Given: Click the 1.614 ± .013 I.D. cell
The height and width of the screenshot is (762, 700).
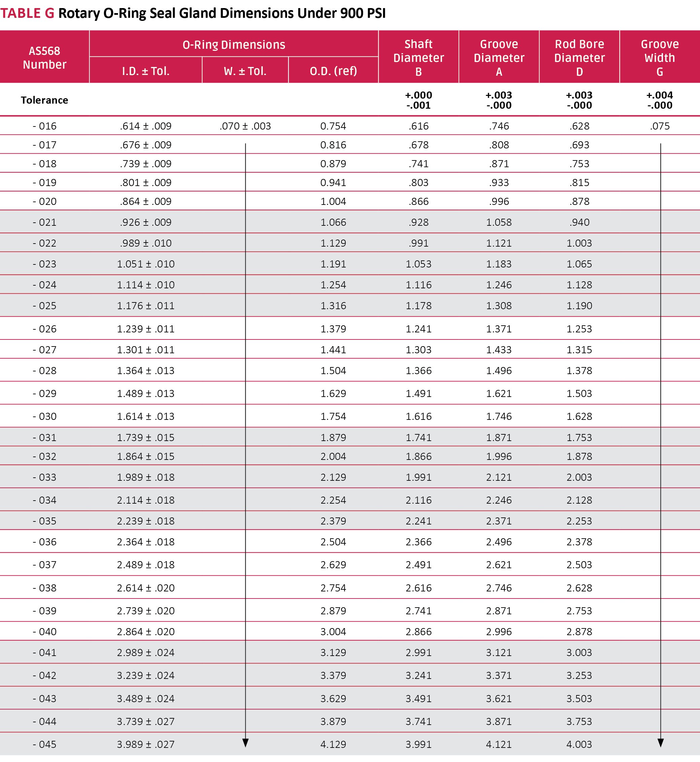Looking at the screenshot, I should point(145,416).
